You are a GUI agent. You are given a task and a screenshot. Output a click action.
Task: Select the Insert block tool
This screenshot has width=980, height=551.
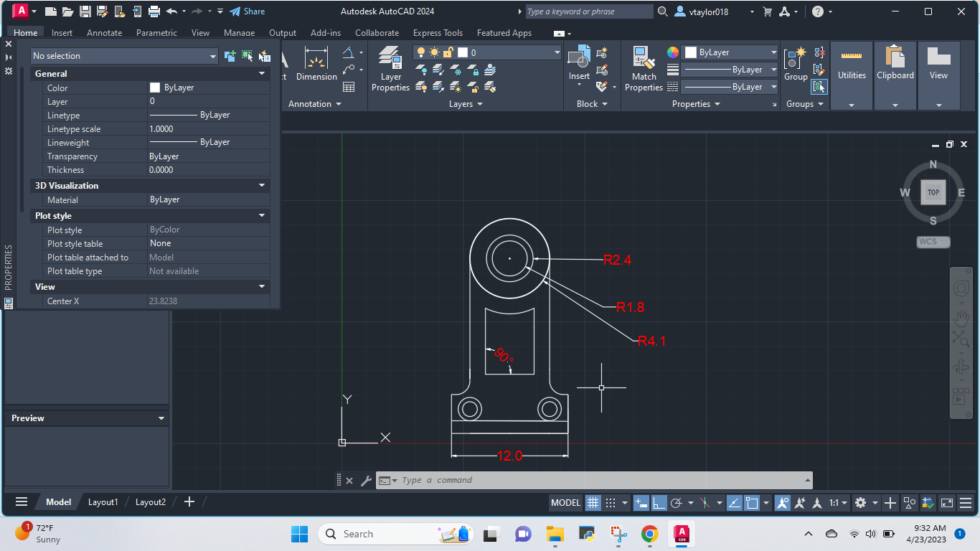click(x=578, y=68)
